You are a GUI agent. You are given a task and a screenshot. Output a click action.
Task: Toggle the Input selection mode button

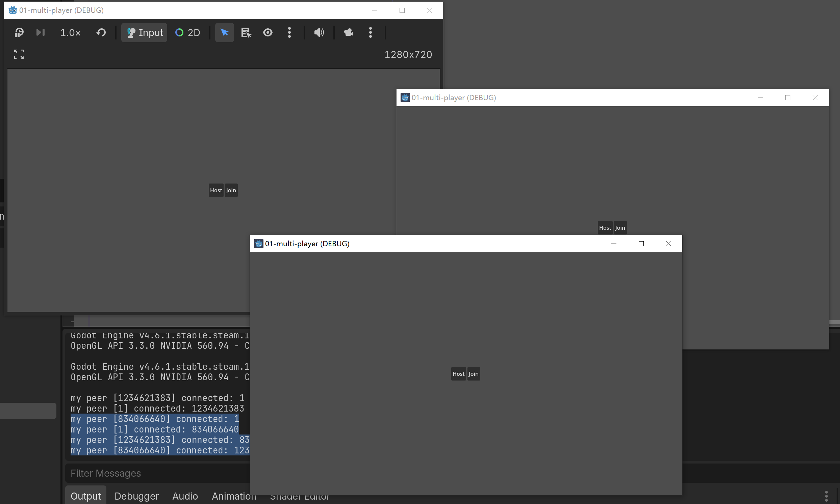[x=145, y=33]
